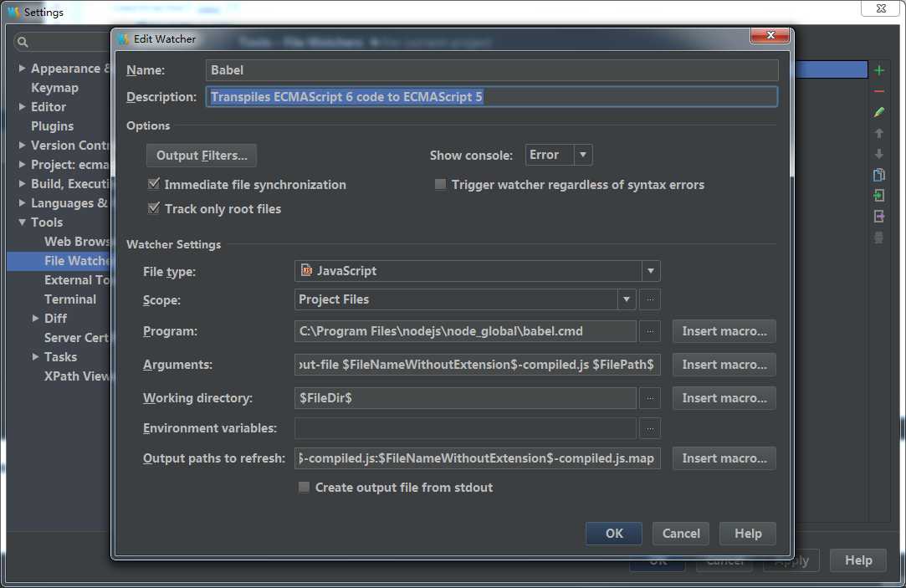Click the JavaScript file type icon
Viewport: 906px width, 588px height.
[307, 270]
